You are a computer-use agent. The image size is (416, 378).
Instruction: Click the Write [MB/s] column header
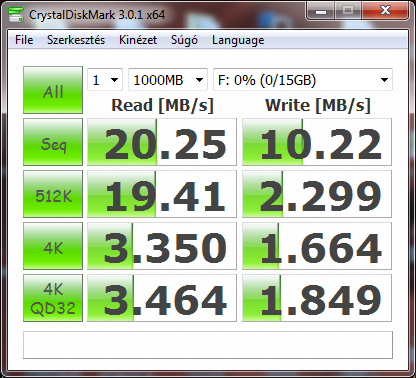click(x=318, y=106)
